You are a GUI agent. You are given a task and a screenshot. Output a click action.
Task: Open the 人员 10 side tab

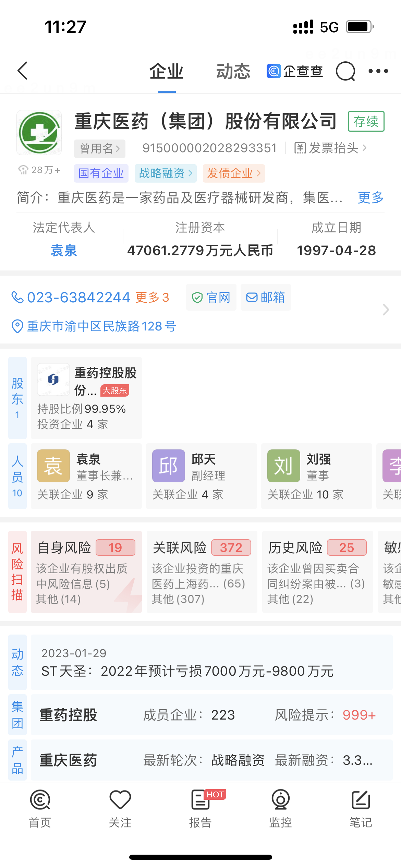coord(17,476)
